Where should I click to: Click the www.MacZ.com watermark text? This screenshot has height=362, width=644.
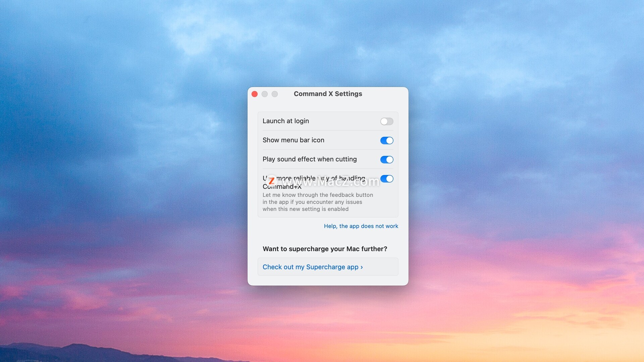pyautogui.click(x=330, y=182)
